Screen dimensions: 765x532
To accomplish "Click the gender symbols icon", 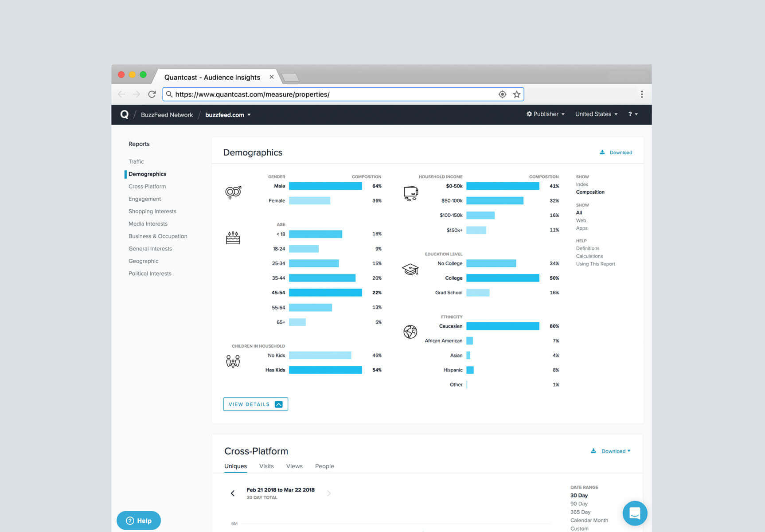I will click(233, 192).
